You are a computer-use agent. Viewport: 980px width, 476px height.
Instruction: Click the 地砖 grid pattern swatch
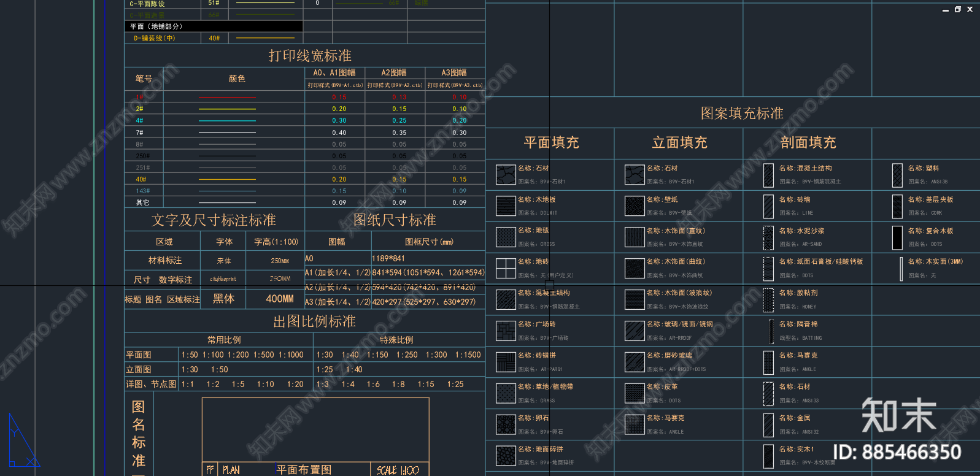point(506,269)
